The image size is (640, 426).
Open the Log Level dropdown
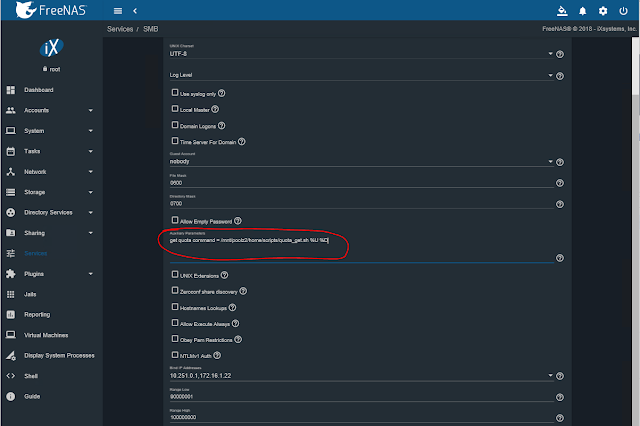(360, 75)
